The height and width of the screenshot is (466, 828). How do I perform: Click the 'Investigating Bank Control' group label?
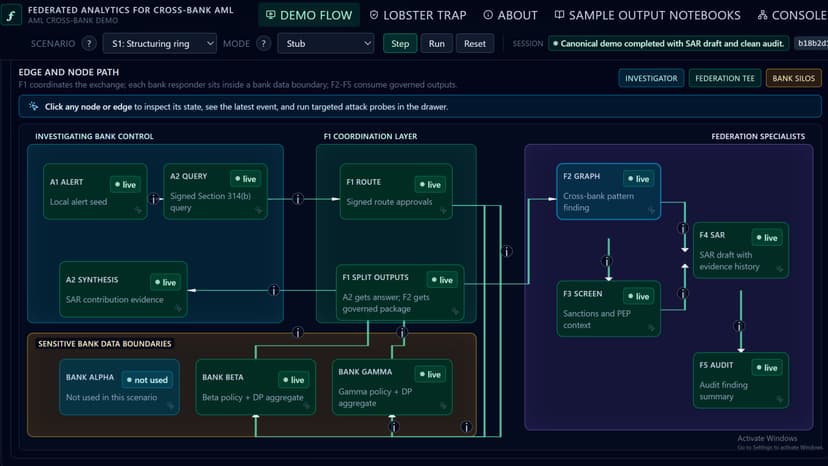point(94,136)
